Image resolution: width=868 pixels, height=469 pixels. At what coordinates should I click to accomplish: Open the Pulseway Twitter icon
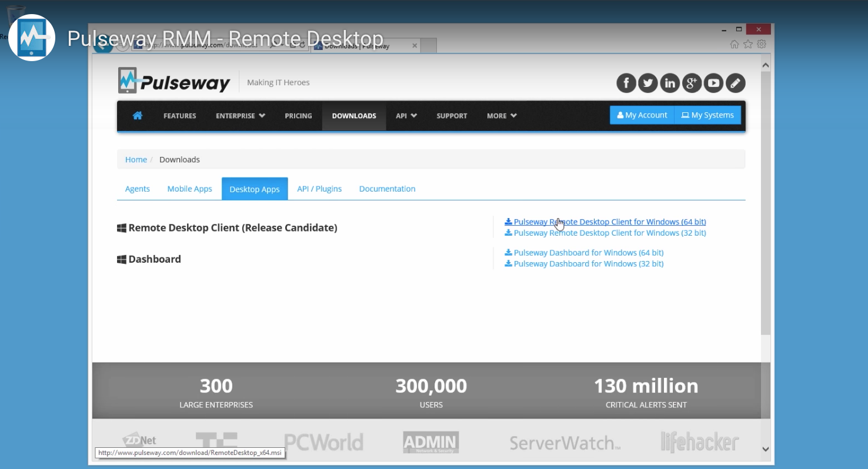[x=648, y=83]
